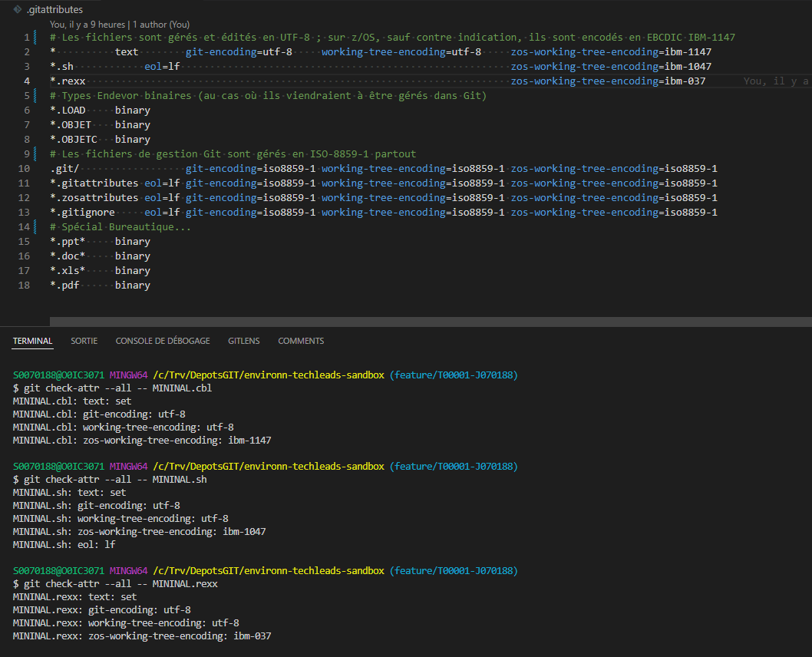Click the editor horizontal scrollbar
Viewport: 812px width, 657px height.
point(431,322)
